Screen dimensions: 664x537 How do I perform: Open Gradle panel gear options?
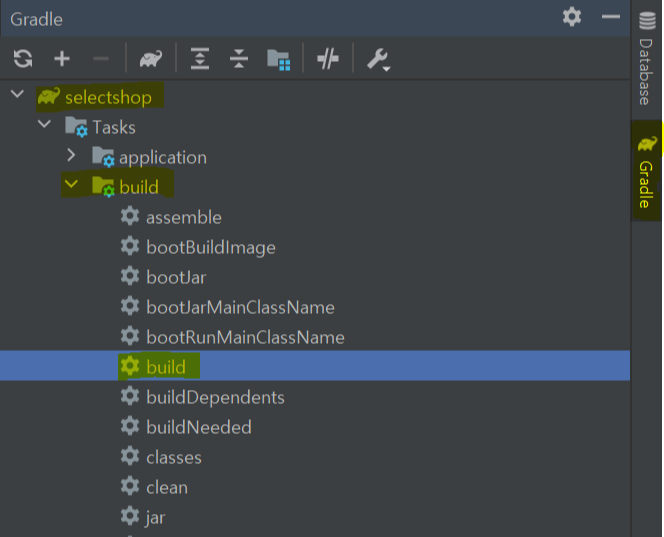(x=572, y=17)
